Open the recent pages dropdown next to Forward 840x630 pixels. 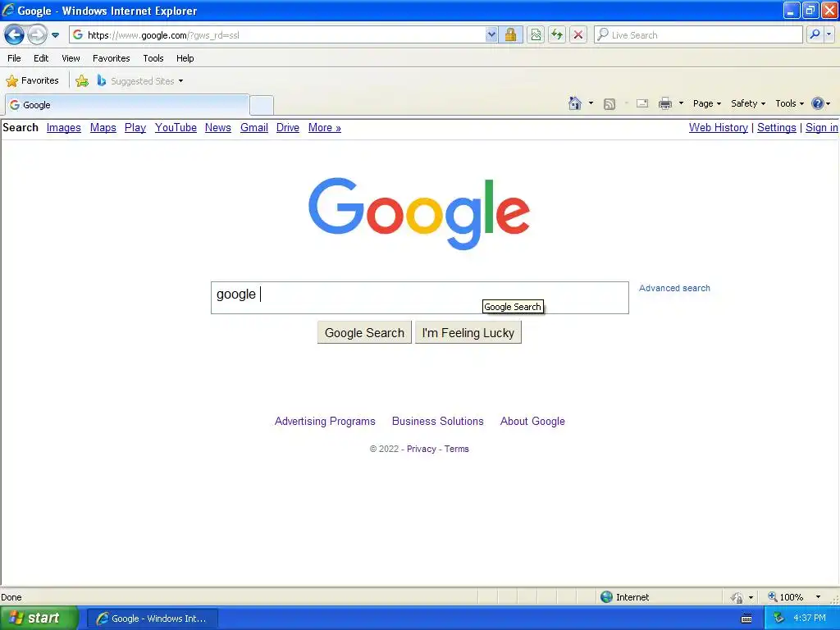pos(55,35)
